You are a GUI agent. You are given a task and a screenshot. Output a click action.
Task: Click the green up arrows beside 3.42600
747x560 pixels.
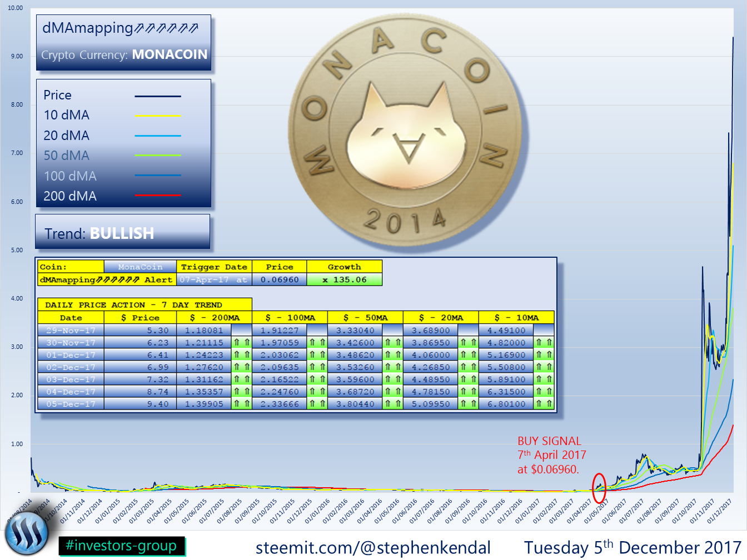click(392, 343)
